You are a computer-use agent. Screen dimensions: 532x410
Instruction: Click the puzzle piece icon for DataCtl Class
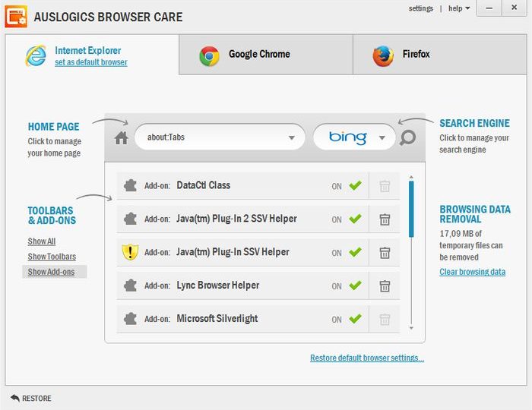coord(130,185)
